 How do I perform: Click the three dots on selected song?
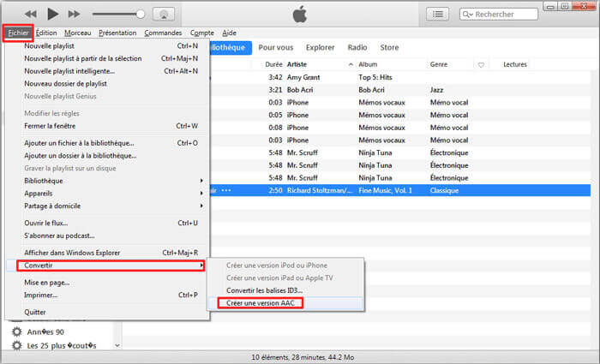point(226,190)
